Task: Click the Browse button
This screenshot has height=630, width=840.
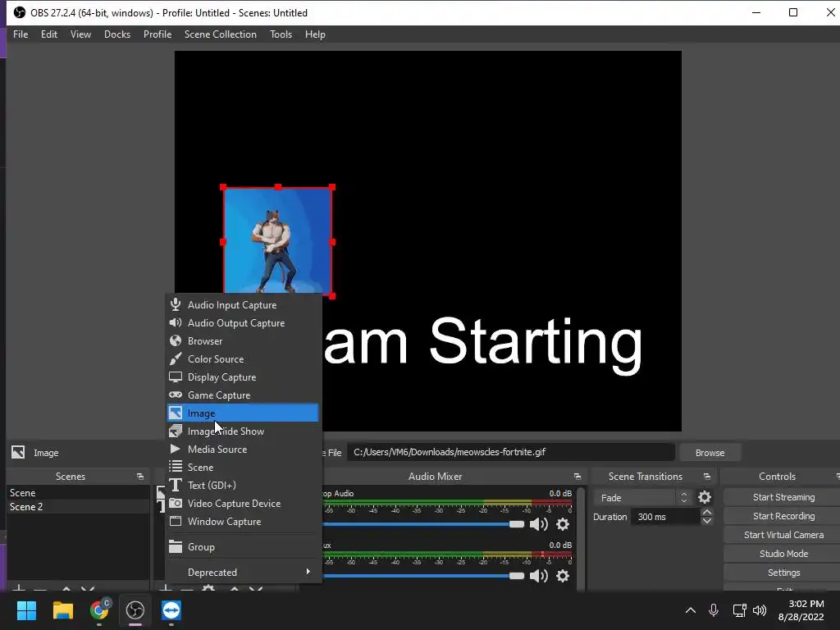Action: pos(710,453)
